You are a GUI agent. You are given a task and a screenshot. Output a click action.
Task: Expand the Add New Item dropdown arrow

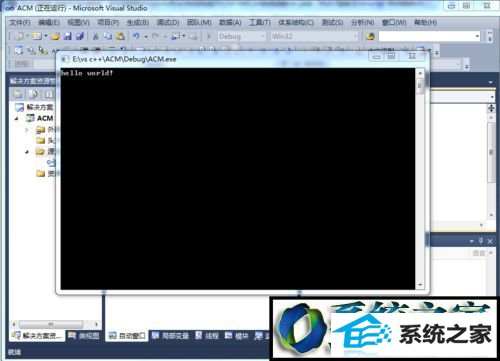click(46, 36)
